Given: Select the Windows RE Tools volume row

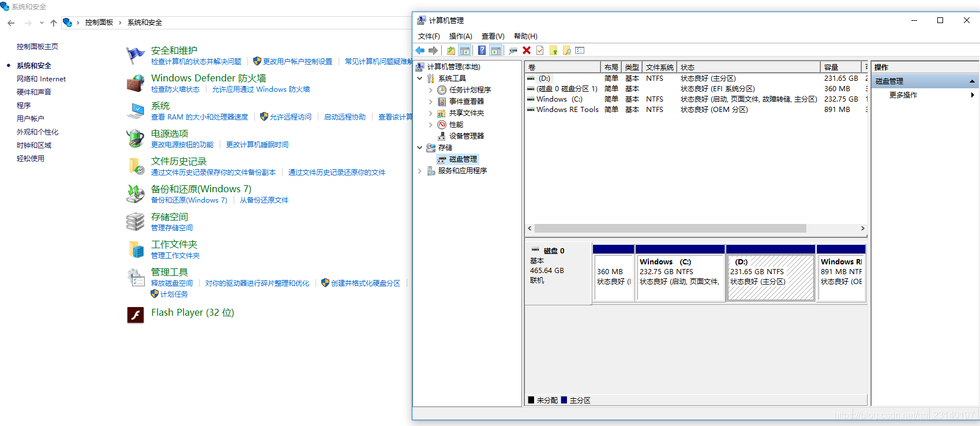Looking at the screenshot, I should [x=697, y=110].
